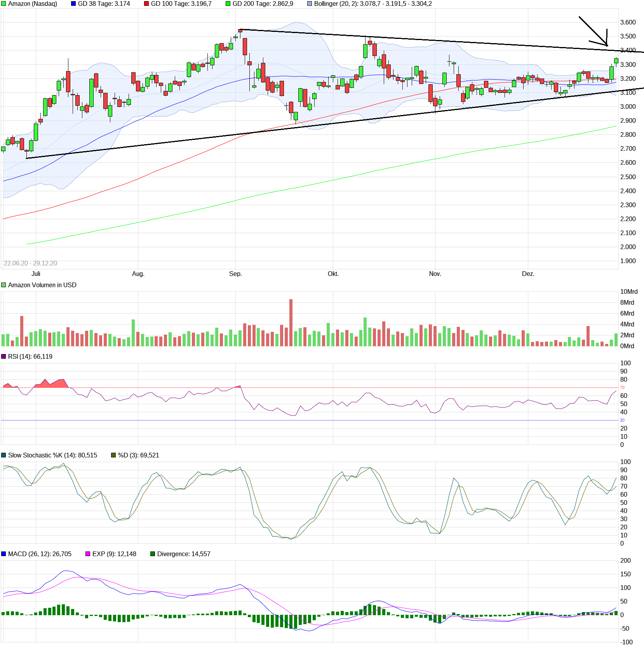The width and height of the screenshot is (644, 649).
Task: Click the Amazon Volumen legend swatch
Action: click(3, 285)
